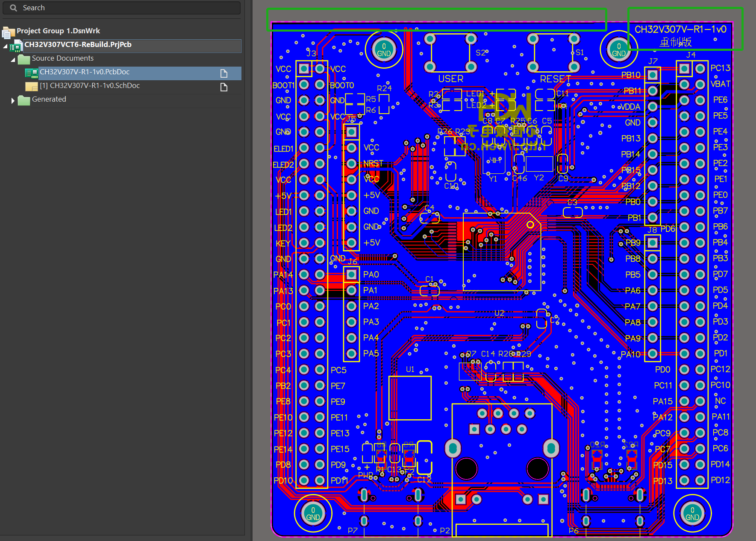The image size is (756, 541).
Task: Collapse the Source Documents folder
Action: pos(12,59)
